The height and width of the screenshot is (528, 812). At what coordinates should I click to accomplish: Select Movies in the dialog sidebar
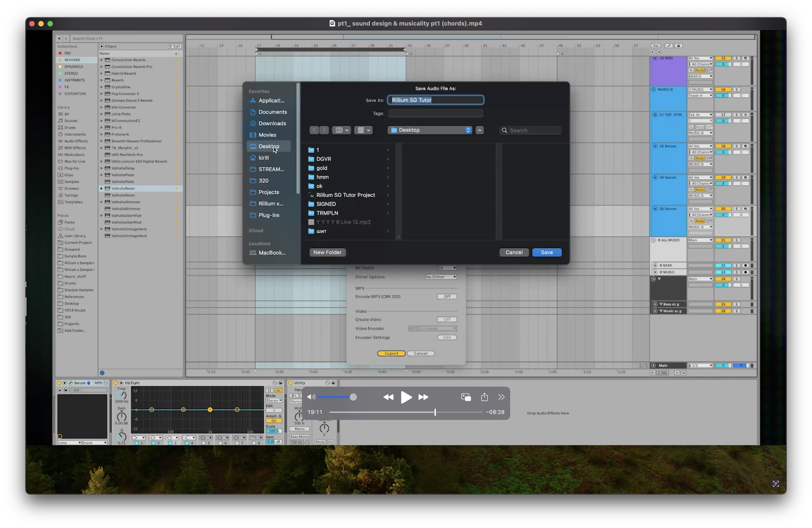click(269, 135)
